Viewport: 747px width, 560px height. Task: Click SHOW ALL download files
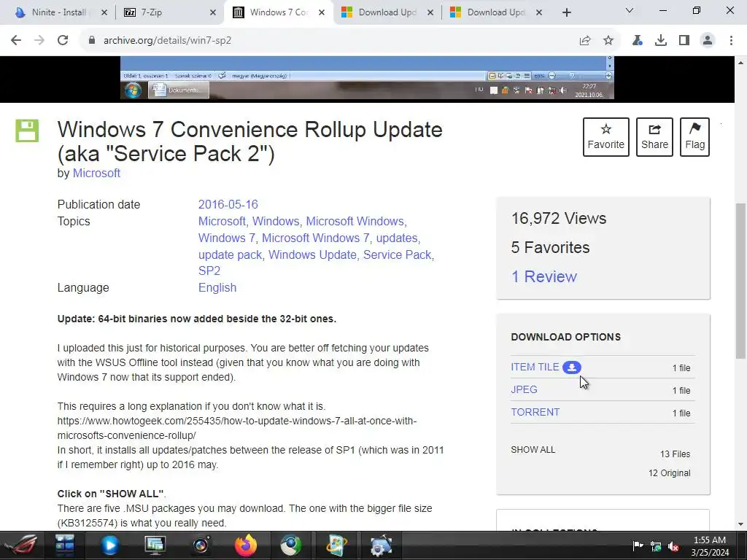click(x=533, y=449)
